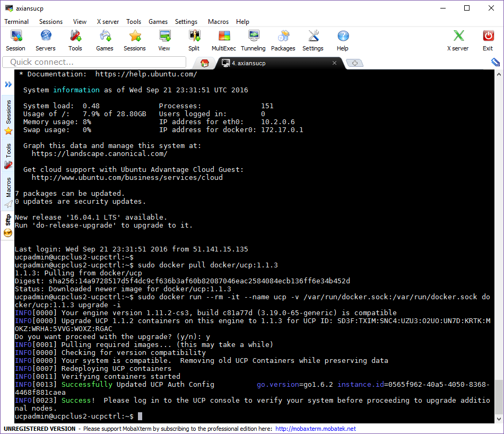Switch to the home tab
Viewport: 504px width, 434px height.
205,63
